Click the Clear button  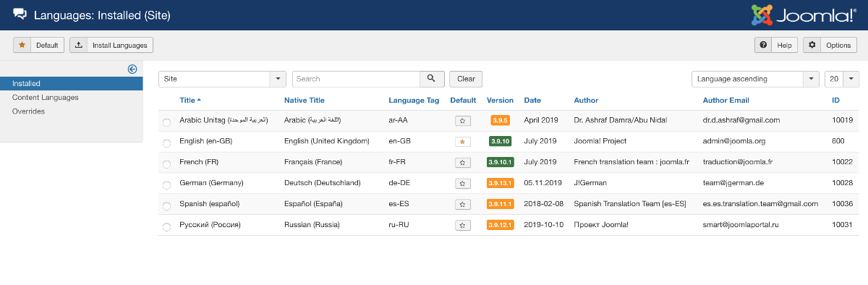pos(466,79)
